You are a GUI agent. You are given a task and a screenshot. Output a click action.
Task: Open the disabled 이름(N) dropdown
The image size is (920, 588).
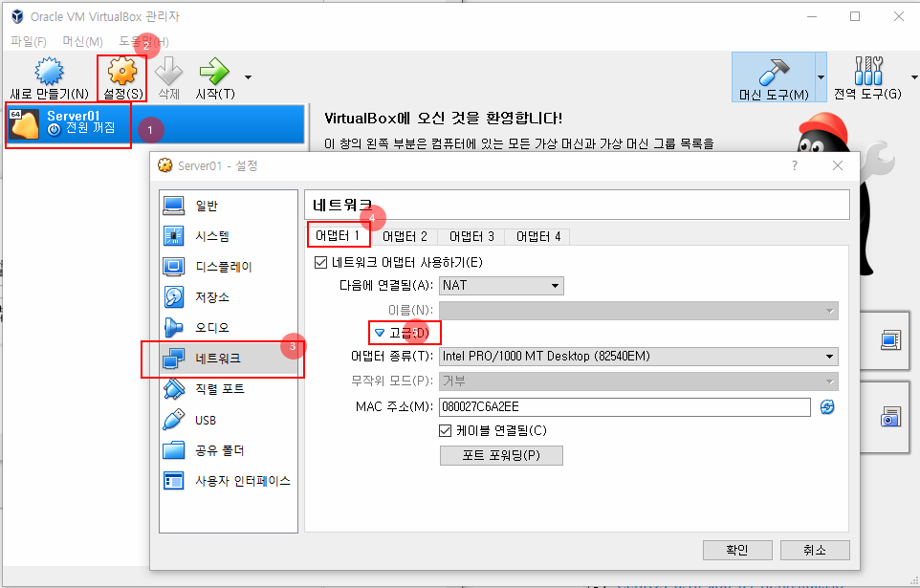(639, 311)
